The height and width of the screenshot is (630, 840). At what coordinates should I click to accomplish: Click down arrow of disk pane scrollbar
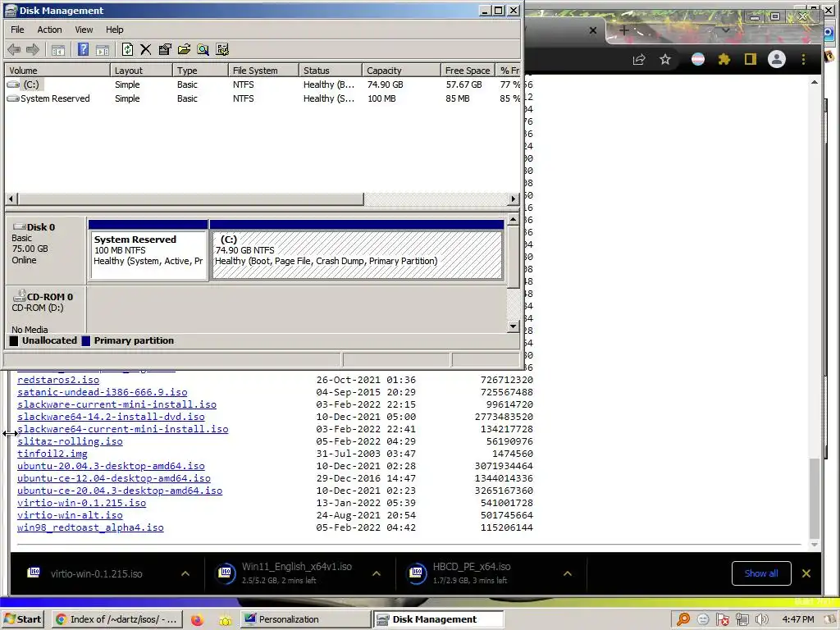pos(514,326)
